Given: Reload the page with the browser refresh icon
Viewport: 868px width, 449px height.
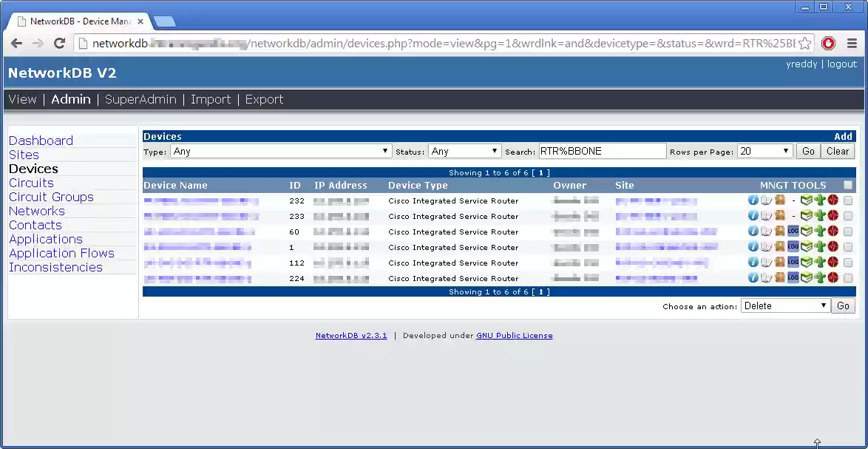Looking at the screenshot, I should coord(60,44).
